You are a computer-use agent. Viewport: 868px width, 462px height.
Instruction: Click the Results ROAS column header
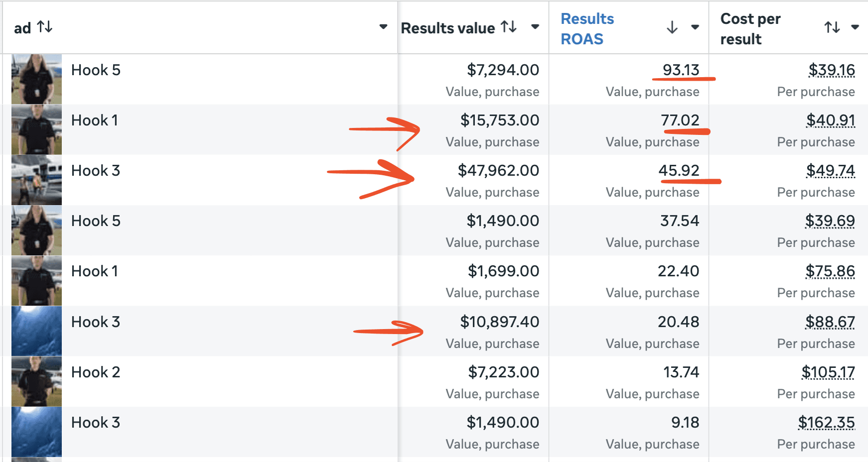587,29
